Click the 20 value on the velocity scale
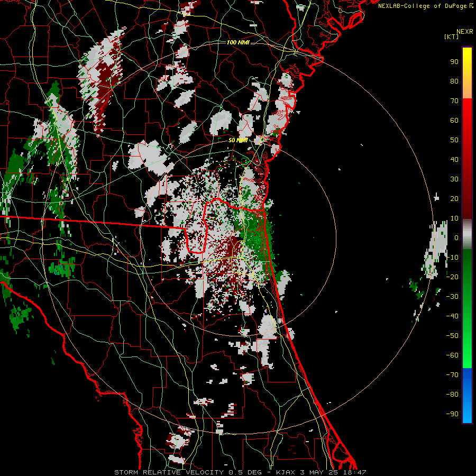Viewport: 476px width, 476px height. [454, 199]
